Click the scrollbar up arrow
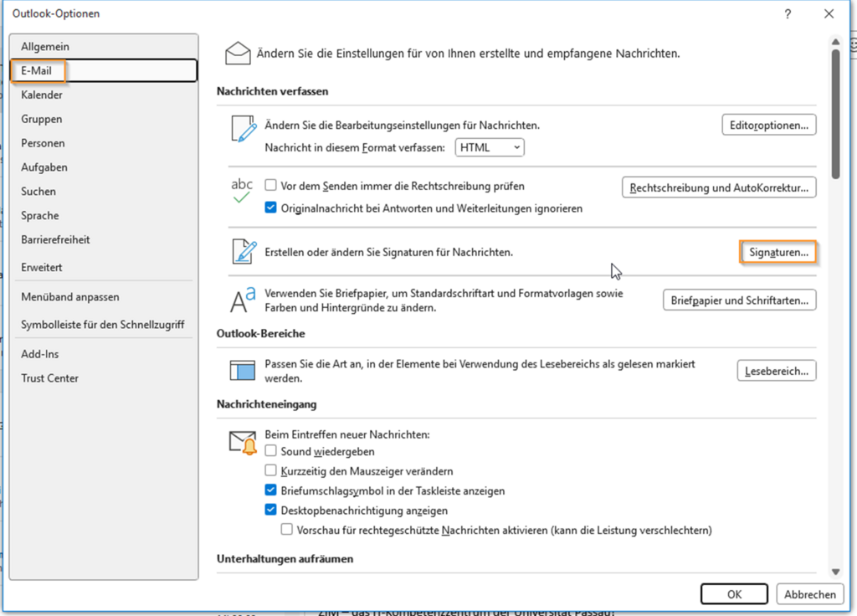The height and width of the screenshot is (616, 857). [835, 42]
